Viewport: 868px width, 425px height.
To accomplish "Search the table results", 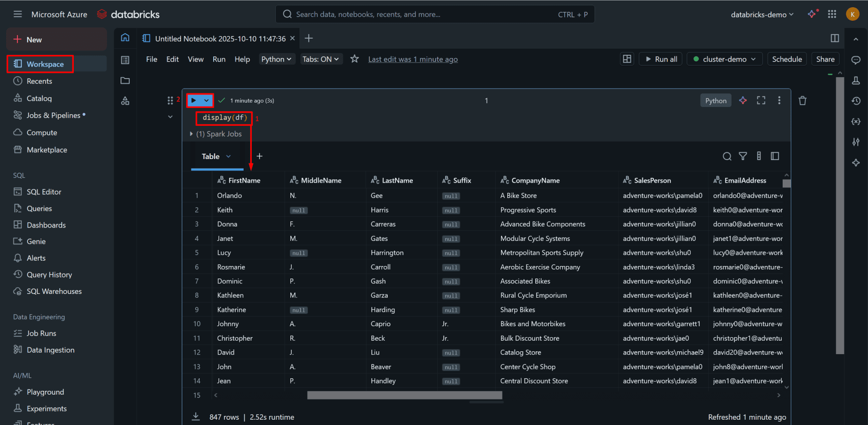I will [x=727, y=156].
